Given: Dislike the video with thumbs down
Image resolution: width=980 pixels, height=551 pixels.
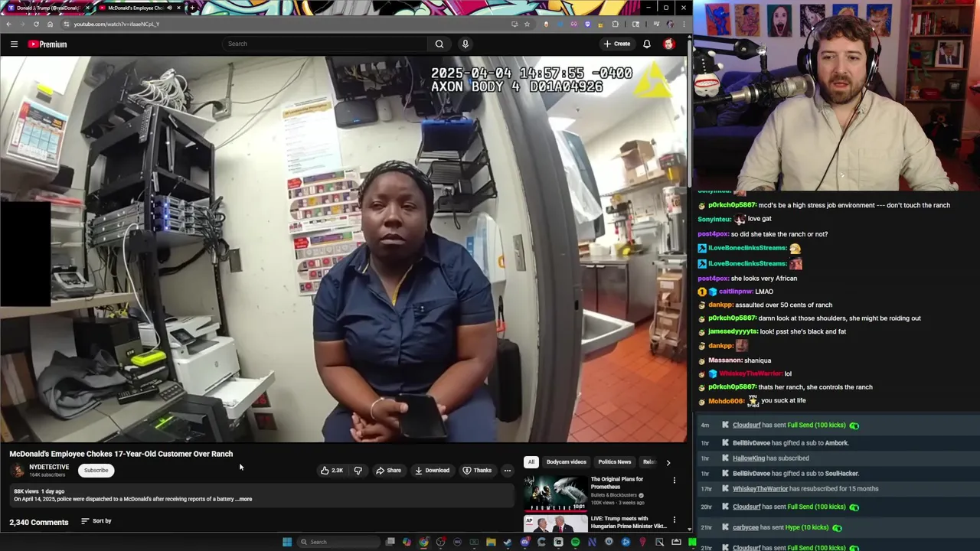Looking at the screenshot, I should (358, 471).
